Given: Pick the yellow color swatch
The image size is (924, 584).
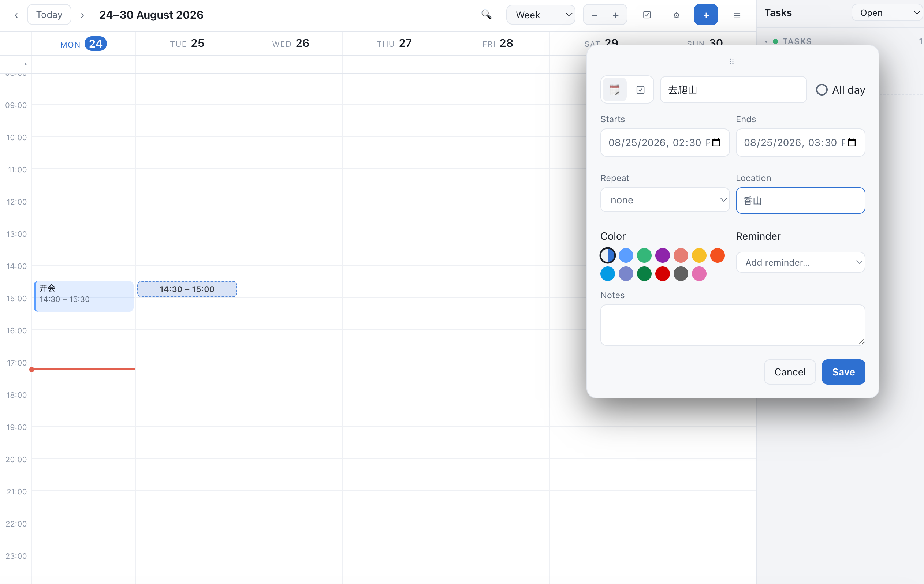Looking at the screenshot, I should [x=699, y=255].
